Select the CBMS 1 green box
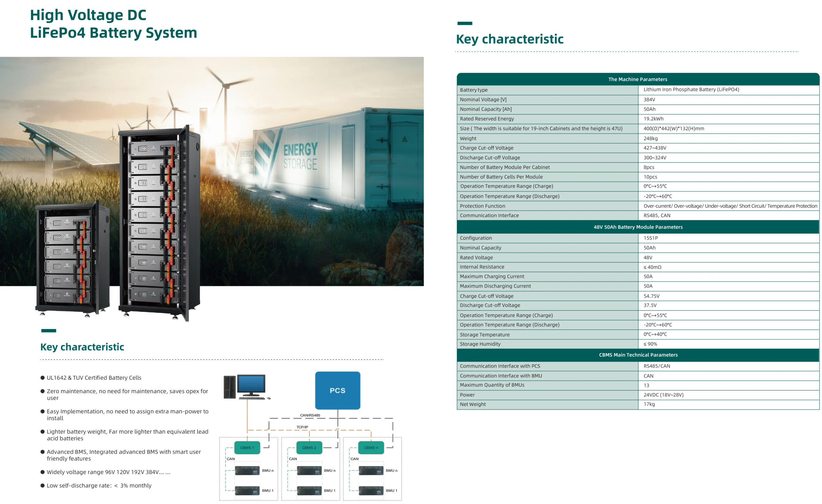This screenshot has width=822, height=504. click(x=247, y=448)
